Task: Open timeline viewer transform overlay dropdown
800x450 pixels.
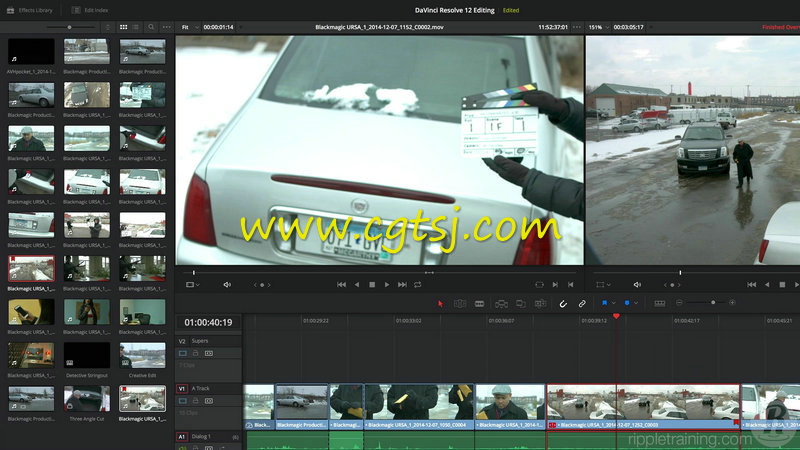Action: click(603, 285)
